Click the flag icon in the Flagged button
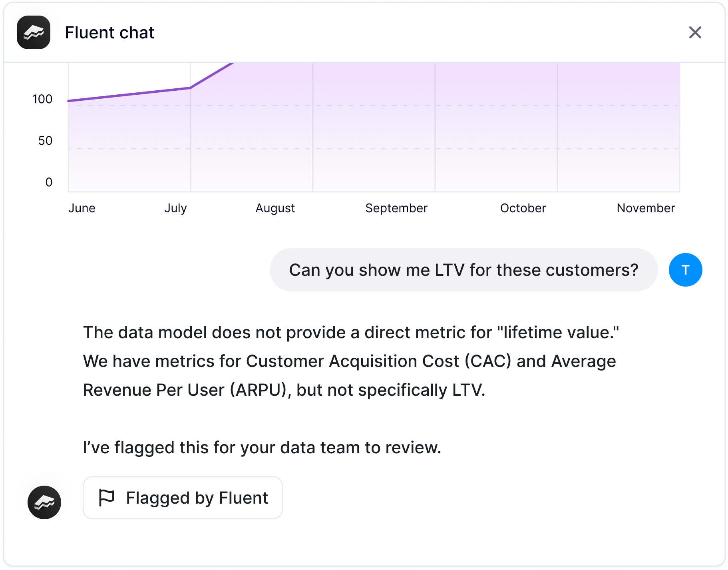Viewport: 728px width, 570px height. [x=106, y=498]
